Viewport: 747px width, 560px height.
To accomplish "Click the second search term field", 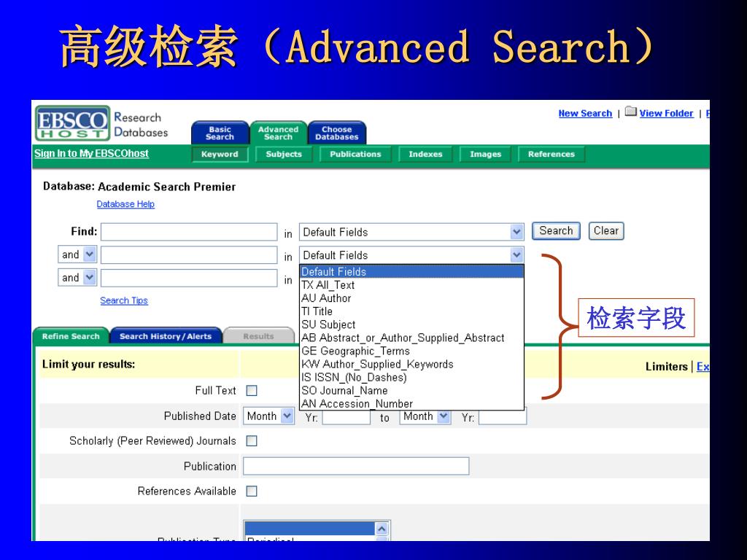I will coord(189,254).
